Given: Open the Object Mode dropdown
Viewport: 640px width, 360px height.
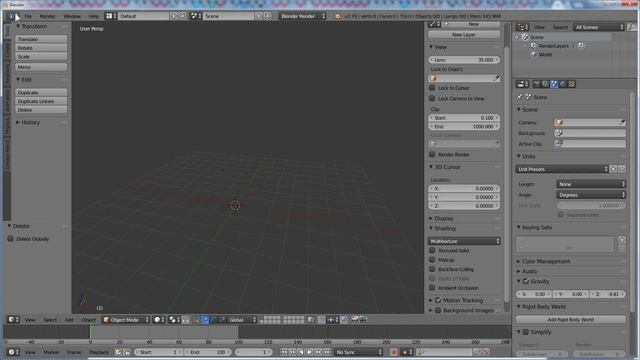Looking at the screenshot, I should 126,320.
